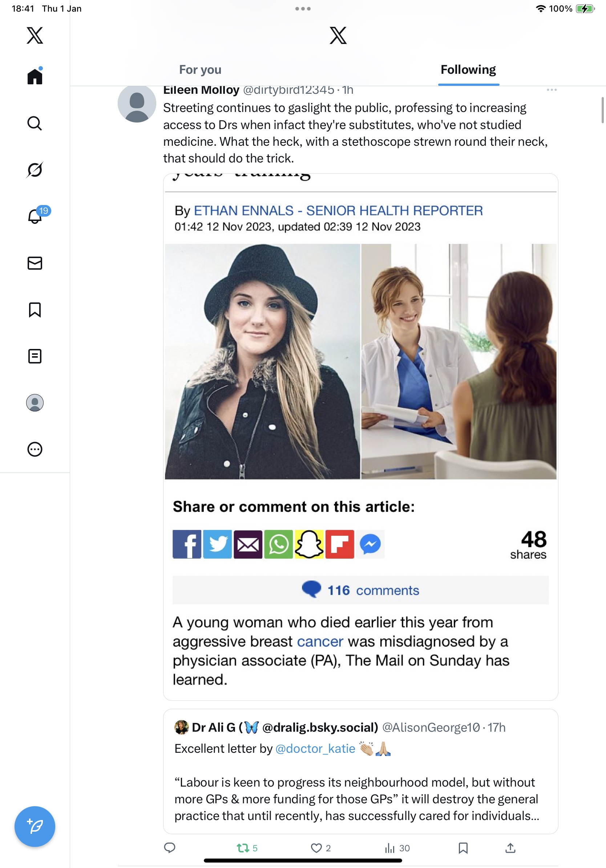Open Grok from the sidebar
606x868 pixels.
tap(35, 170)
